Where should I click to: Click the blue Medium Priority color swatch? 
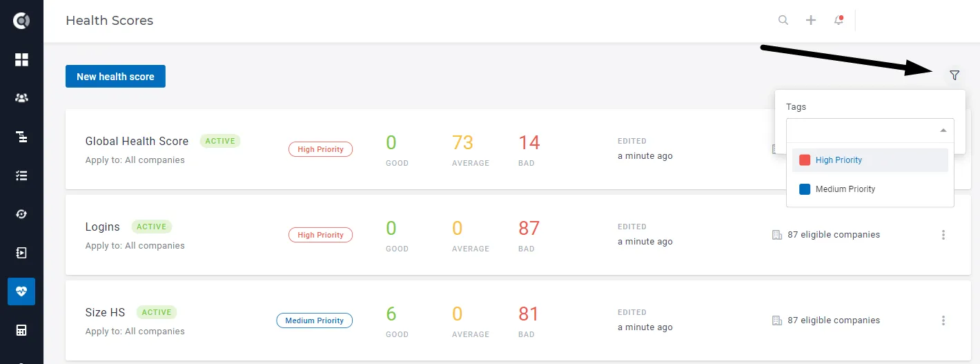point(805,189)
